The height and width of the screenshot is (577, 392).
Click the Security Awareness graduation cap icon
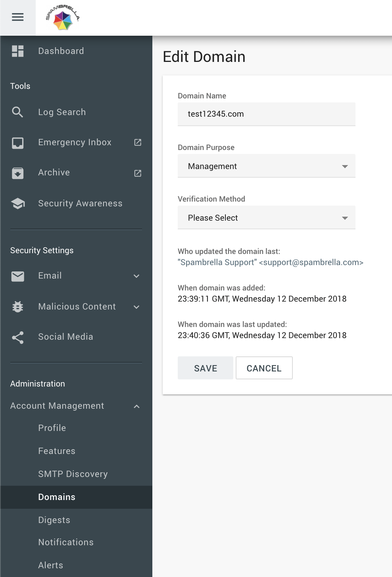click(x=17, y=204)
